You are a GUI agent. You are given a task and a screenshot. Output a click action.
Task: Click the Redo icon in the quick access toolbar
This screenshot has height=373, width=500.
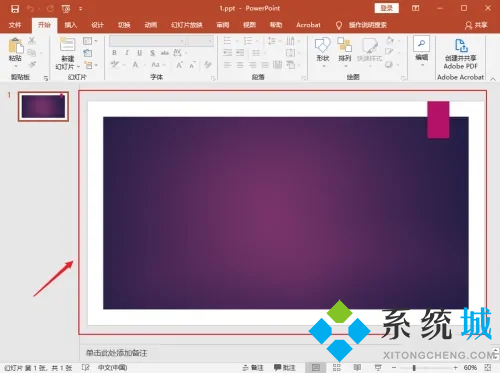50,8
